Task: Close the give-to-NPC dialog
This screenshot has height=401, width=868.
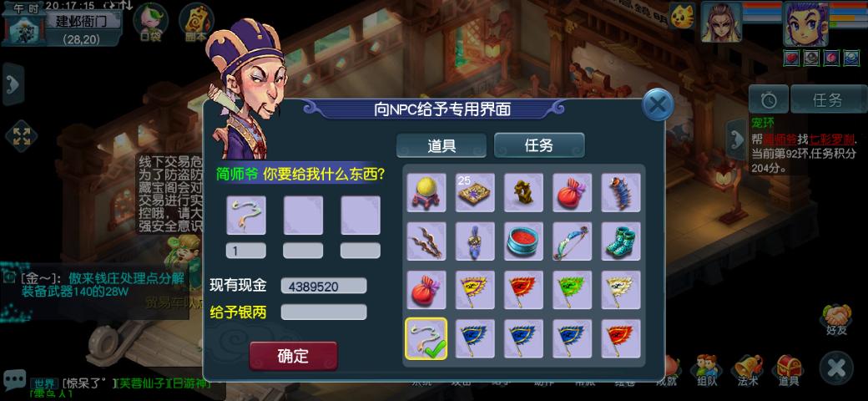Action: pos(658,105)
